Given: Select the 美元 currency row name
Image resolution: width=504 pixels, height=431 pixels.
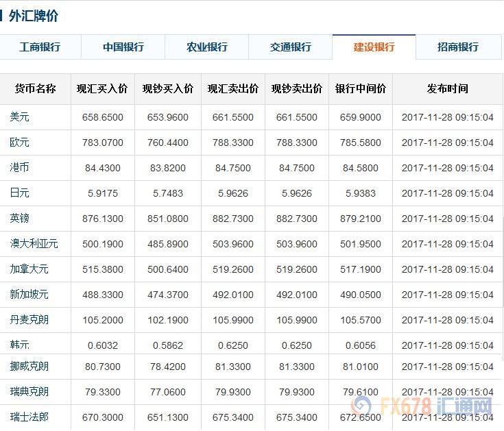Looking at the screenshot, I should coord(19,116).
